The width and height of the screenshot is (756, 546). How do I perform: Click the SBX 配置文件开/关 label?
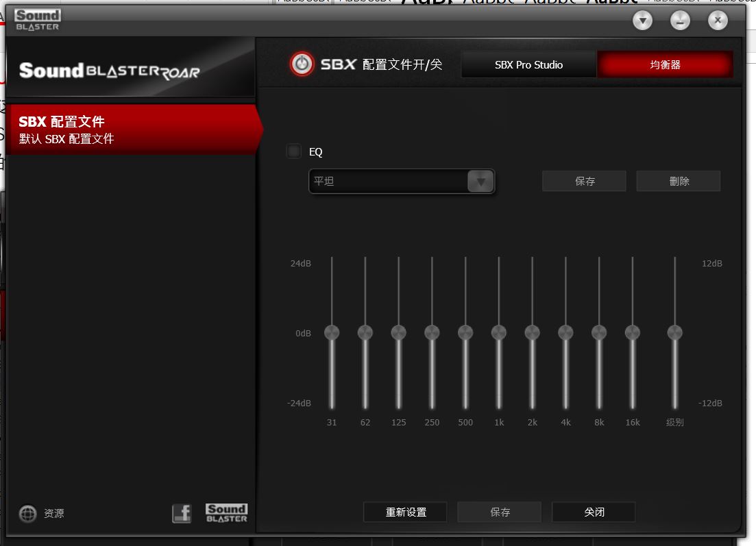[381, 64]
